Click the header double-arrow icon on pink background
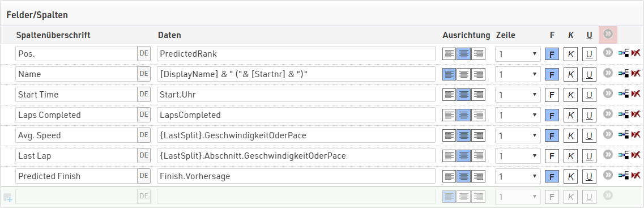Screen dimensions: 644x208 click(x=608, y=34)
